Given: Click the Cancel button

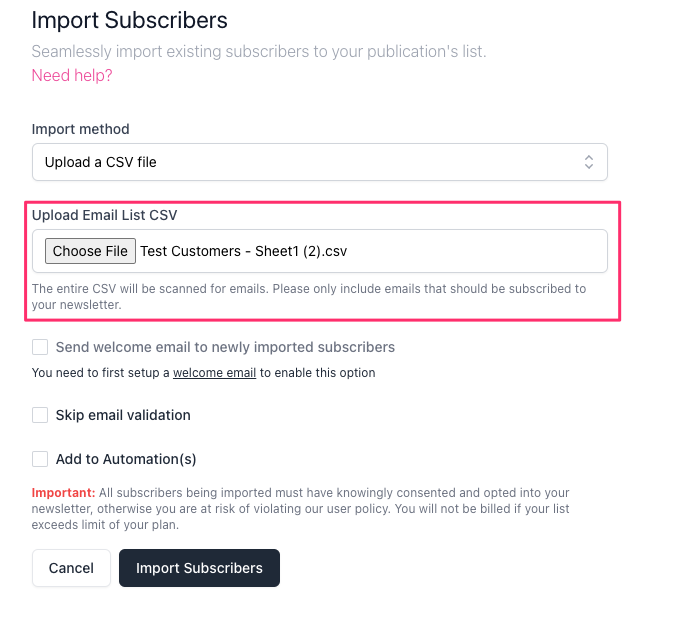Looking at the screenshot, I should 71,568.
